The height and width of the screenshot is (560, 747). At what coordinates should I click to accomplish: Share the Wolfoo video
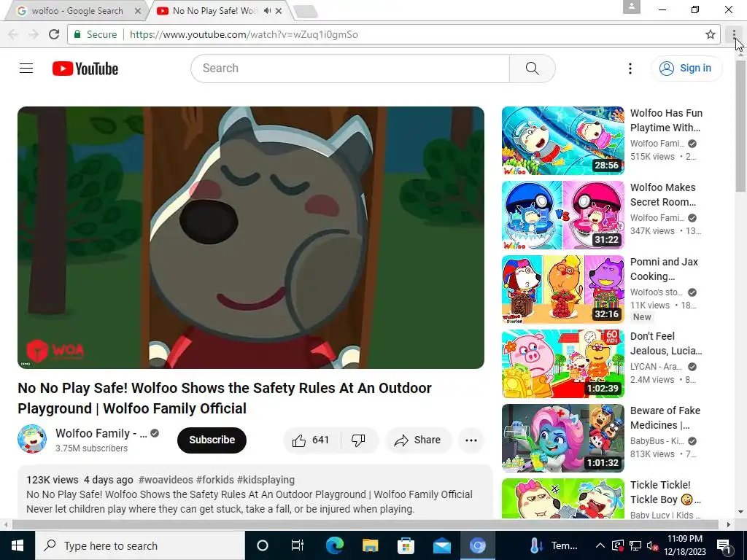pyautogui.click(x=418, y=440)
